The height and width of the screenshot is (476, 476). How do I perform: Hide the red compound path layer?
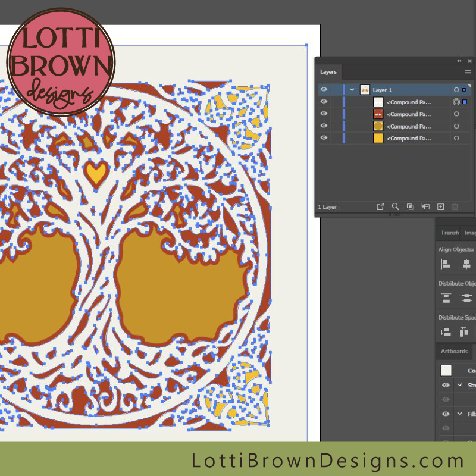324,114
